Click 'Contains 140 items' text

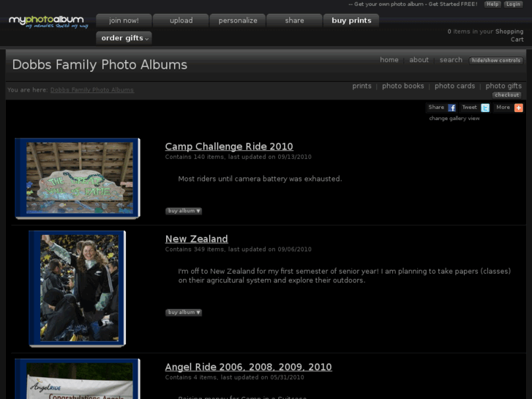(195, 157)
